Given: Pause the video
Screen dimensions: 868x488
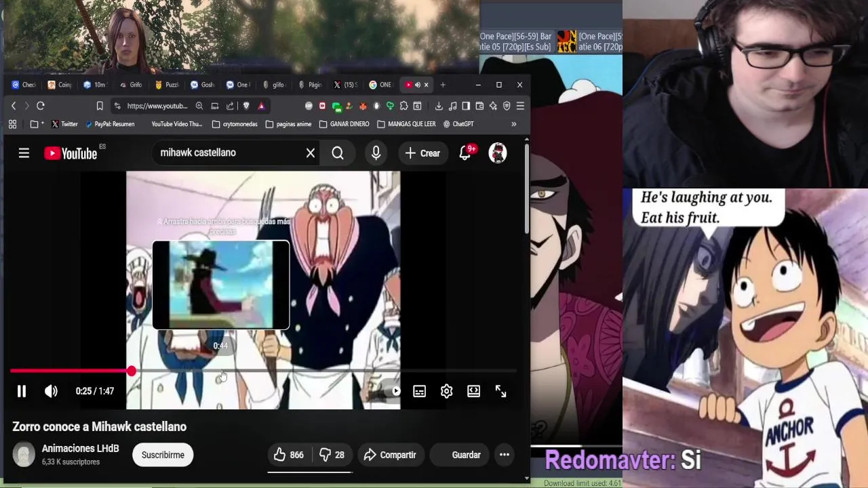Looking at the screenshot, I should (22, 391).
